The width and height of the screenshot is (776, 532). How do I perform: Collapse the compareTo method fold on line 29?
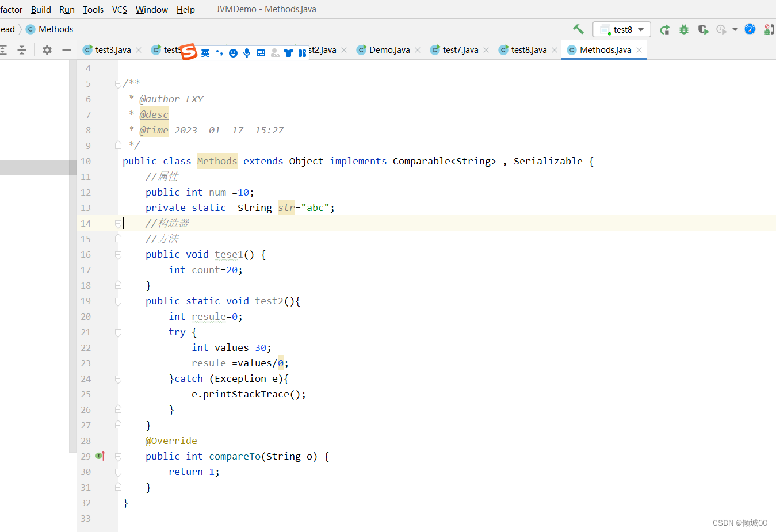tap(118, 456)
